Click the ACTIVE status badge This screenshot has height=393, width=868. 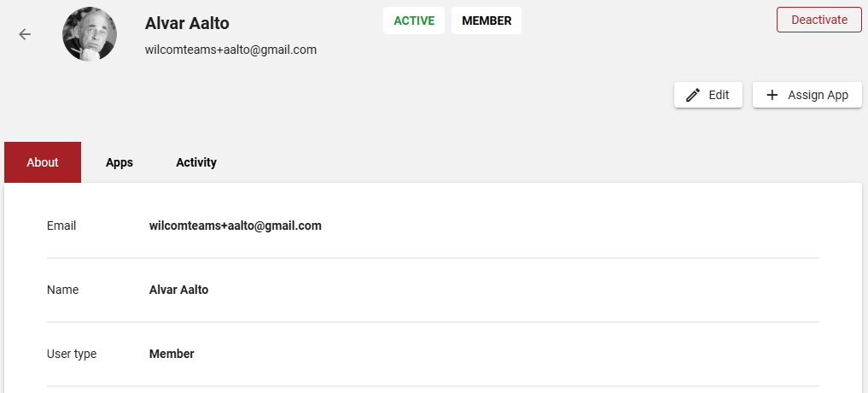coord(414,21)
